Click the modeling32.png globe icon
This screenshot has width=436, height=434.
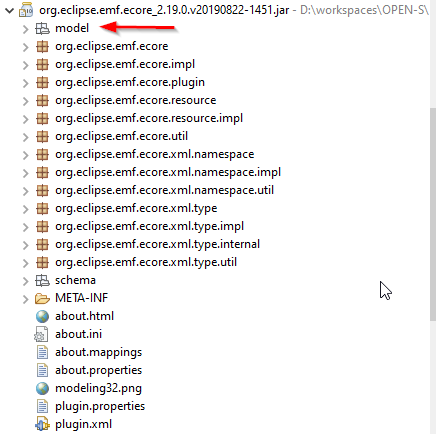42,388
